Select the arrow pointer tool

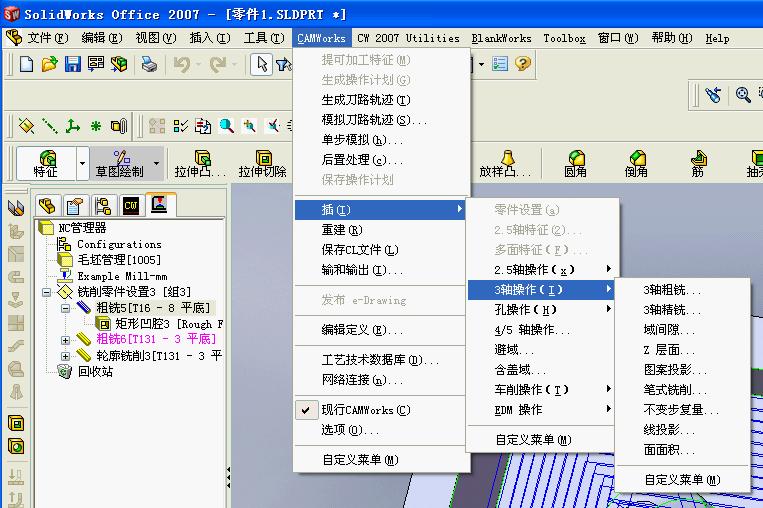(x=261, y=64)
